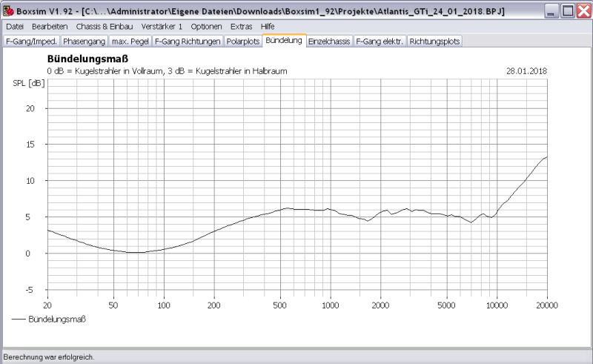Switch to the F-Gang elektr. tab
This screenshot has width=593, height=364.
pos(380,42)
